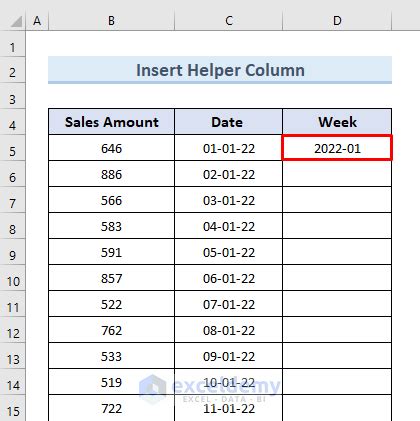Click the 'Week' header cell
Image resolution: width=420 pixels, height=421 pixels.
[337, 122]
